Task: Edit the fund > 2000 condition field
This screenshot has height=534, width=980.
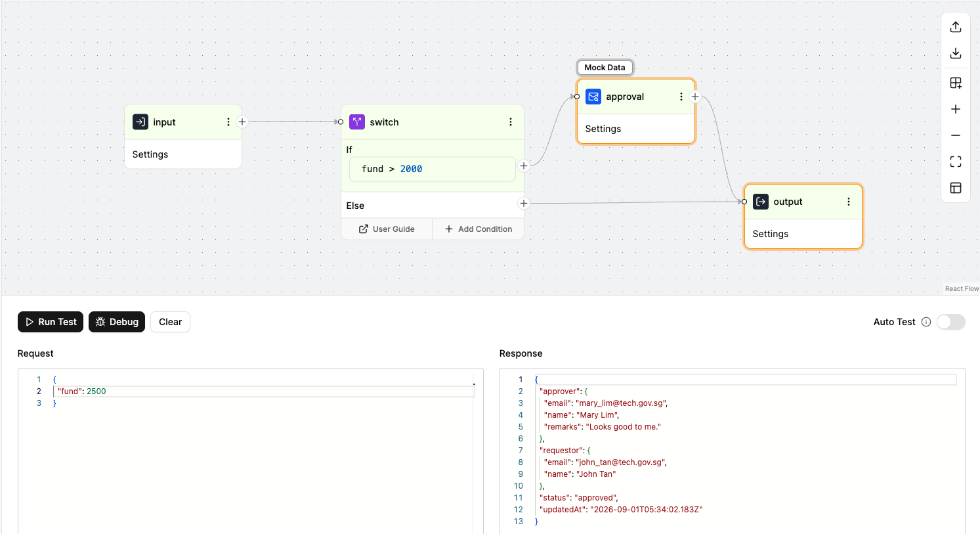Action: [x=433, y=169]
